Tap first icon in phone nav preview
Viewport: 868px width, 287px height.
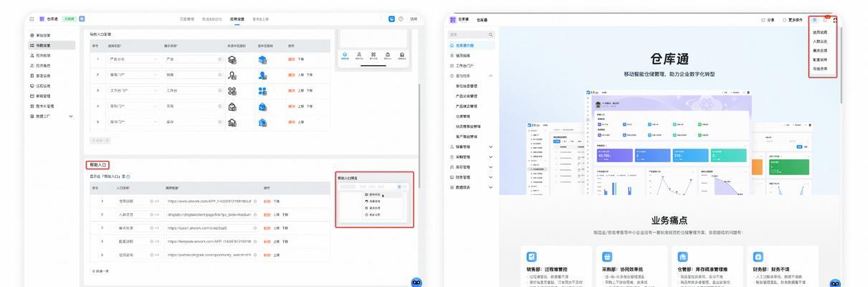click(345, 55)
